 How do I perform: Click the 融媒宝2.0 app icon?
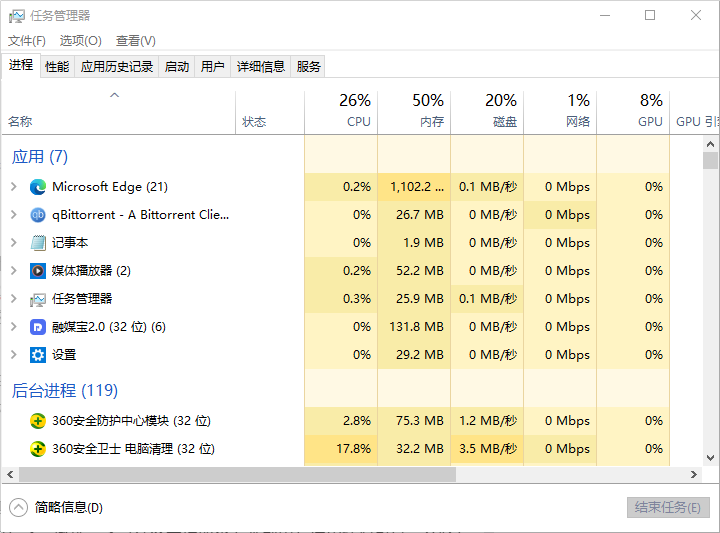coord(38,327)
